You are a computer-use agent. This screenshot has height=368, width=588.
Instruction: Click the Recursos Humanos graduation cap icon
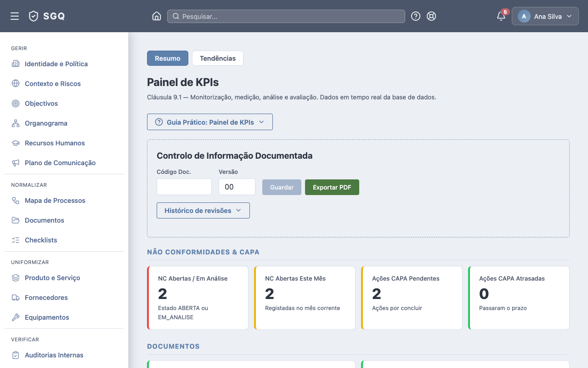pos(16,143)
